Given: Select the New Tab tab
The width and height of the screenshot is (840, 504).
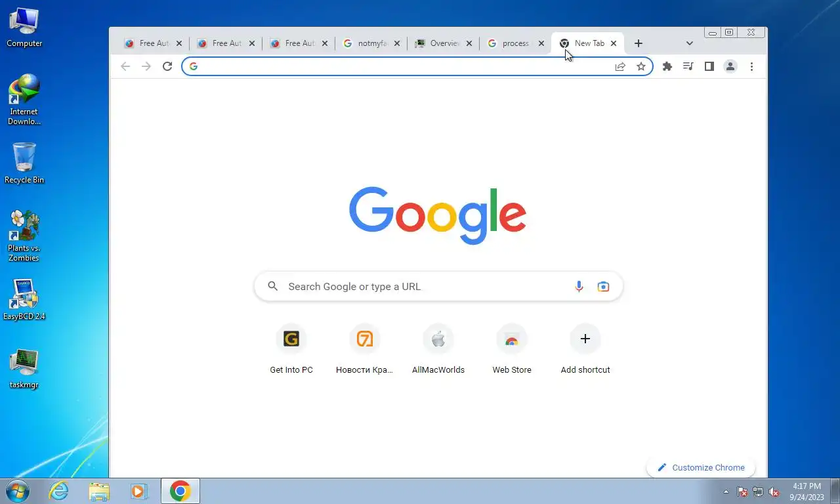Looking at the screenshot, I should (588, 43).
